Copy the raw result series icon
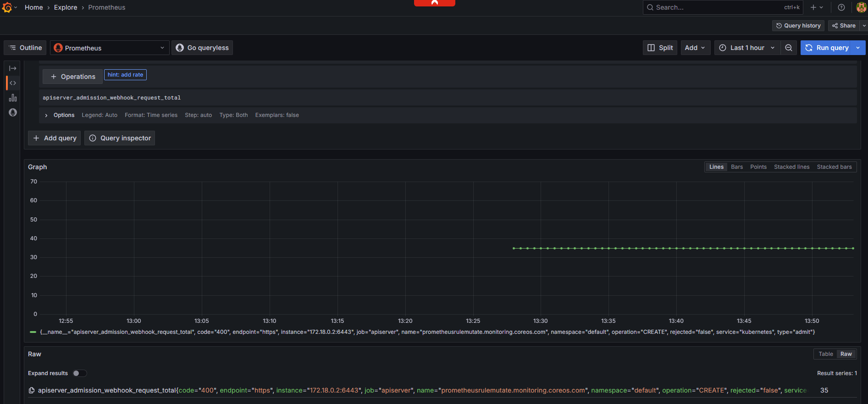 click(32, 390)
